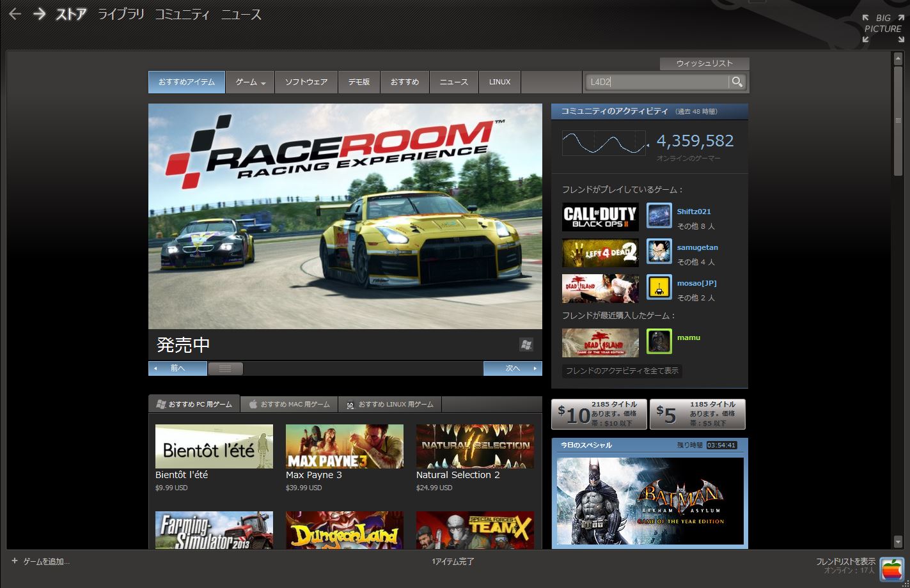Open the Special Forces Team X thumbnail
Image resolution: width=910 pixels, height=588 pixels.
pyautogui.click(x=475, y=530)
